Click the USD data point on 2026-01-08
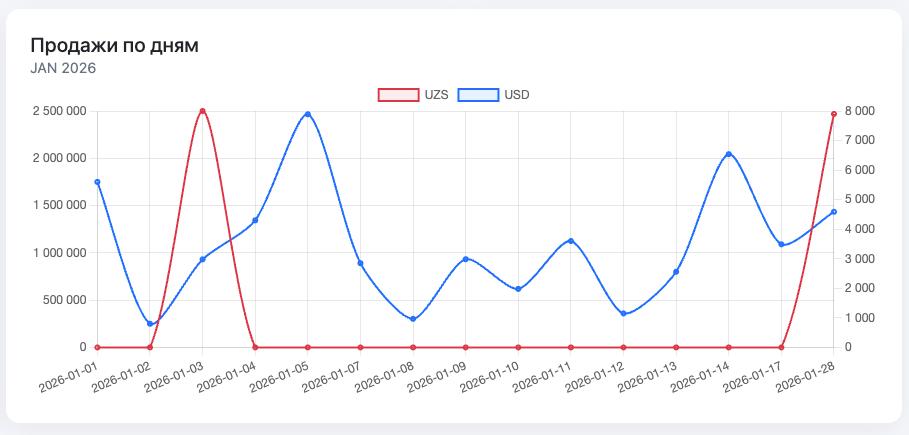The width and height of the screenshot is (909, 435). pyautogui.click(x=413, y=319)
